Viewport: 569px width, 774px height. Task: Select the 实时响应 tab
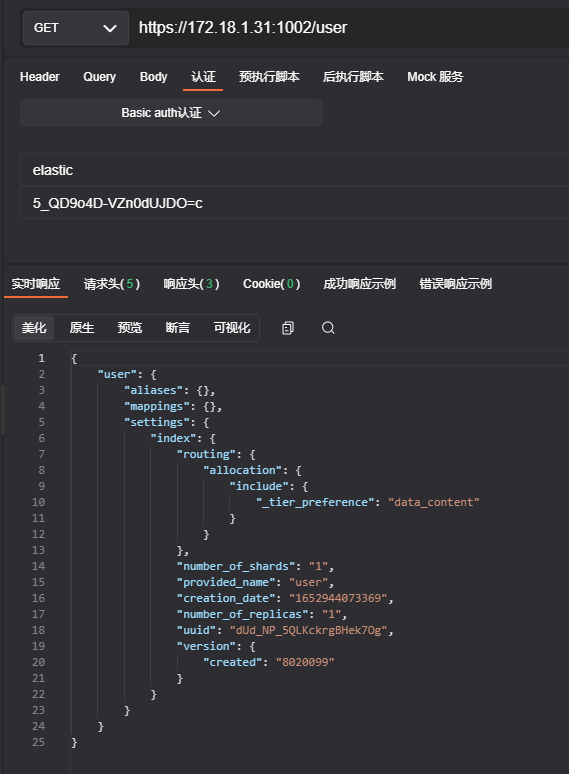[x=36, y=284]
